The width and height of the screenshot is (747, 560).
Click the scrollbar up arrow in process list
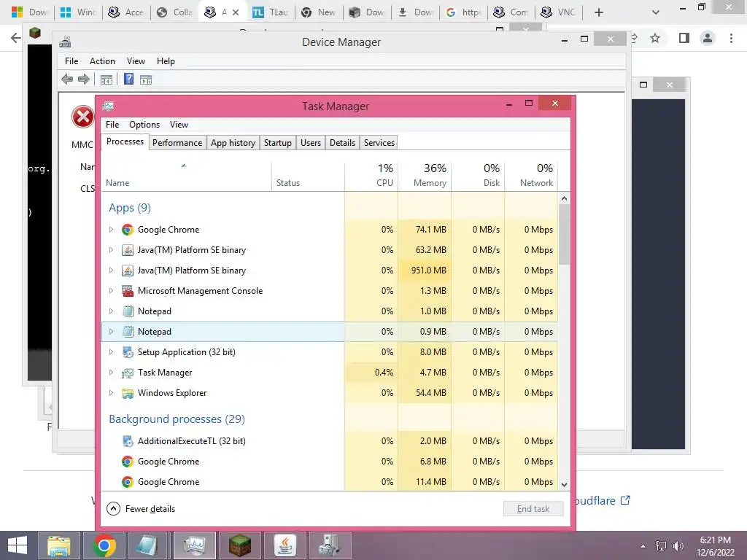pyautogui.click(x=564, y=198)
